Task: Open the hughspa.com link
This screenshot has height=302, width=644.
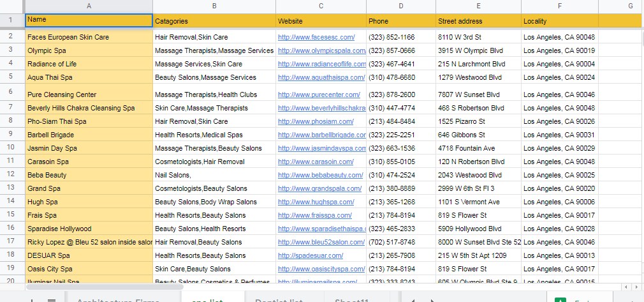Action: click(316, 202)
